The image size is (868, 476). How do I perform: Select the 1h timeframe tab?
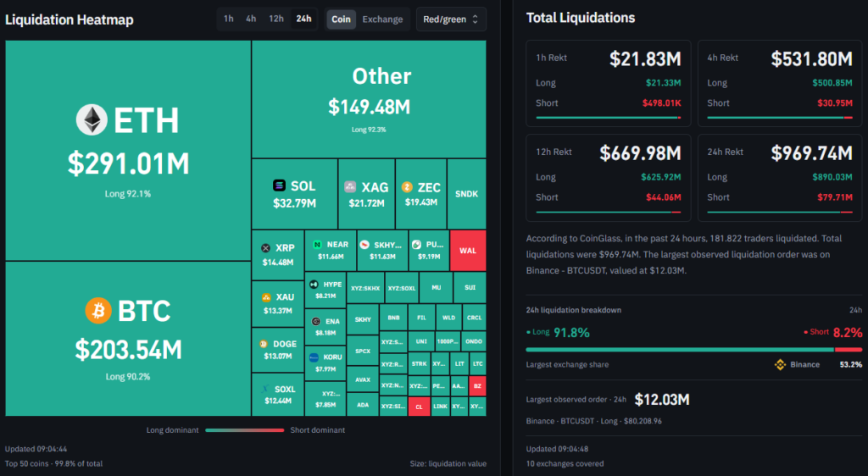(228, 19)
